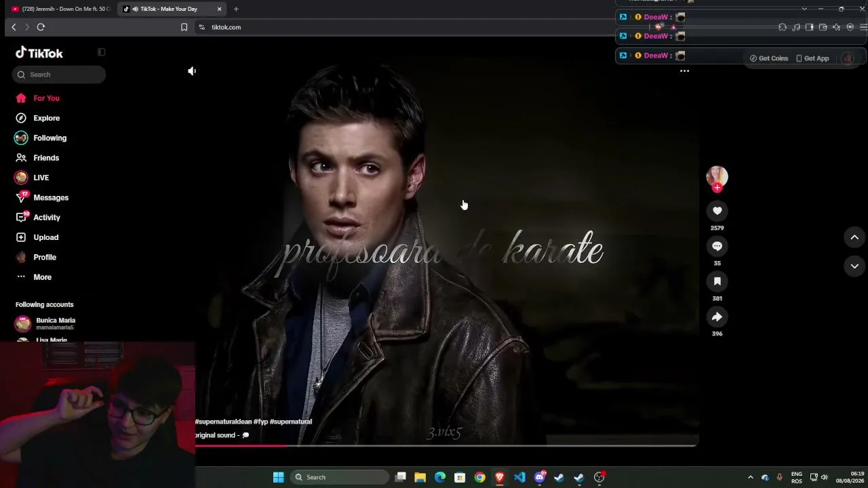This screenshot has width=868, height=488.
Task: Open Microsoft Store from the taskbar
Action: point(460,477)
